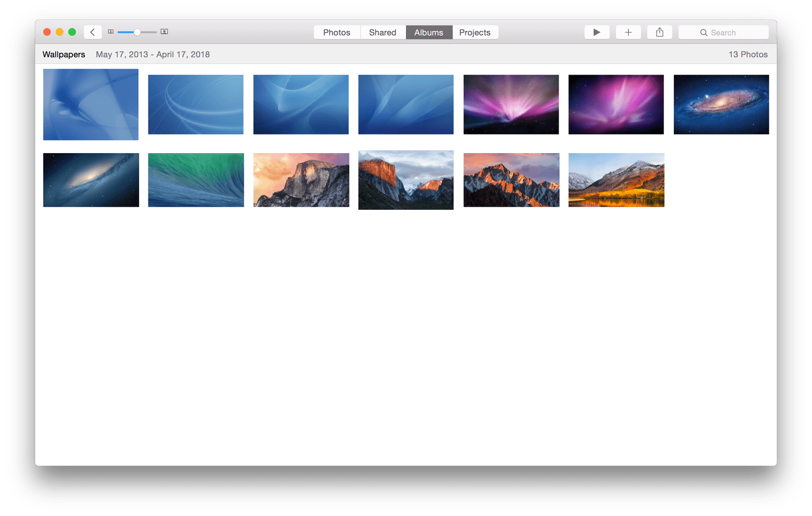Open the Projects tab
This screenshot has height=516, width=812.
click(x=475, y=32)
